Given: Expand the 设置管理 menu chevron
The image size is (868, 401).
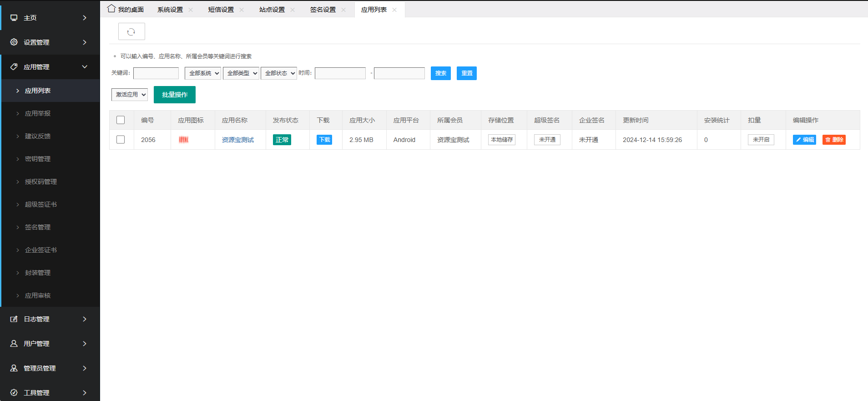Looking at the screenshot, I should click(85, 42).
